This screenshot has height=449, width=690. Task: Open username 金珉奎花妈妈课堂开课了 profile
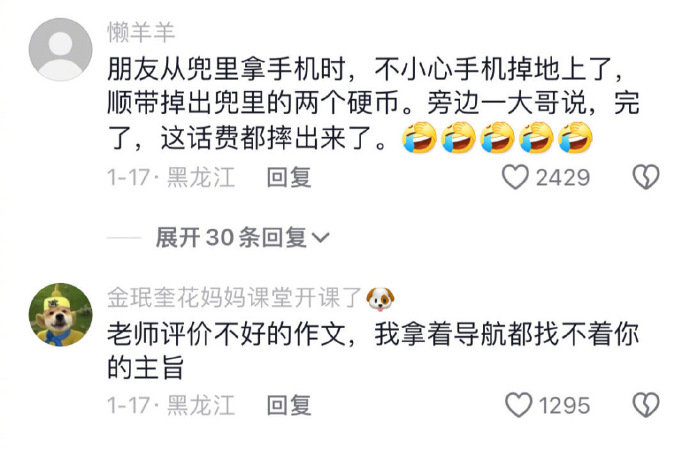pos(234,298)
